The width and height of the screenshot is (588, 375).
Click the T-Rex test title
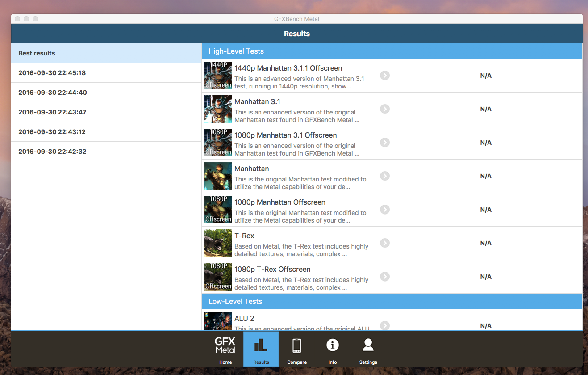(x=244, y=236)
